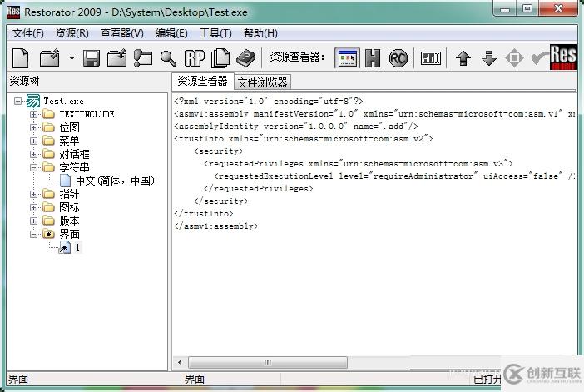Image resolution: width=584 pixels, height=392 pixels.
Task: Expand the TEXTINCLUDE folder
Action: point(34,114)
